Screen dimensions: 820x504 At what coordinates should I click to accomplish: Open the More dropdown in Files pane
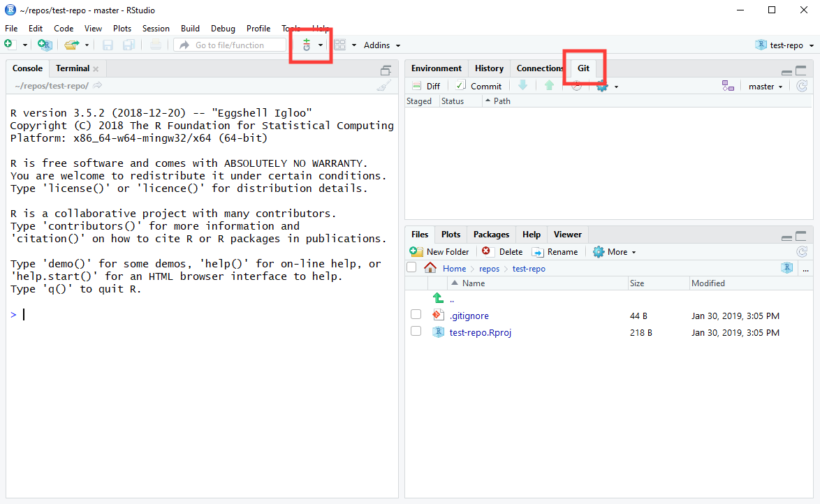(615, 252)
